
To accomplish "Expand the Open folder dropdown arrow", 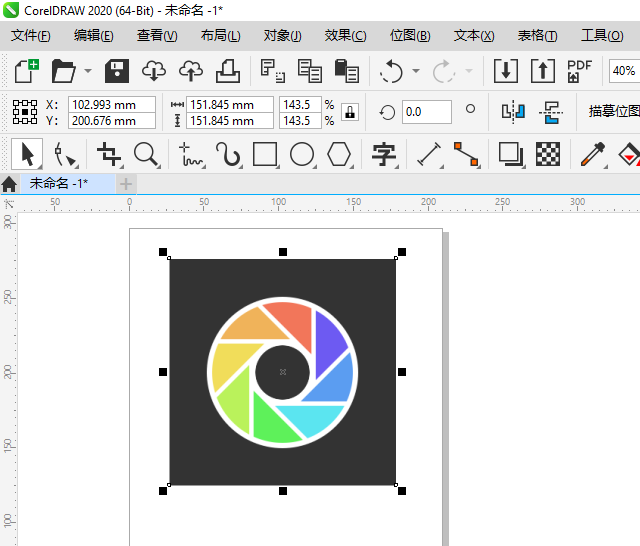I will pos(88,71).
